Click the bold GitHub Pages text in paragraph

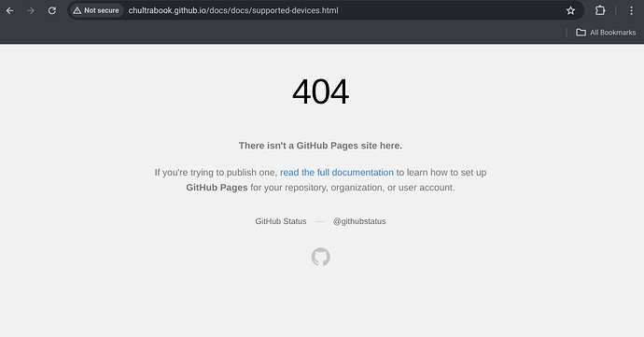[217, 188]
